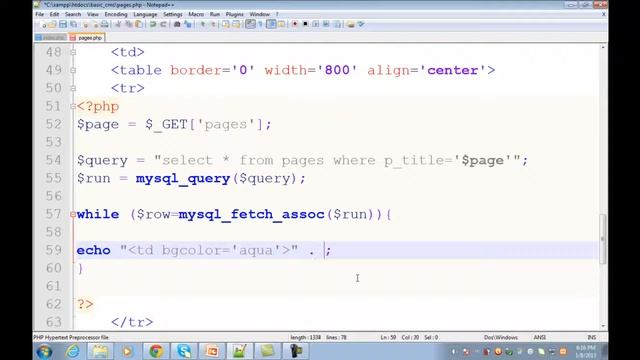
Task: Open Find using the binoculars icon
Action: click(177, 24)
